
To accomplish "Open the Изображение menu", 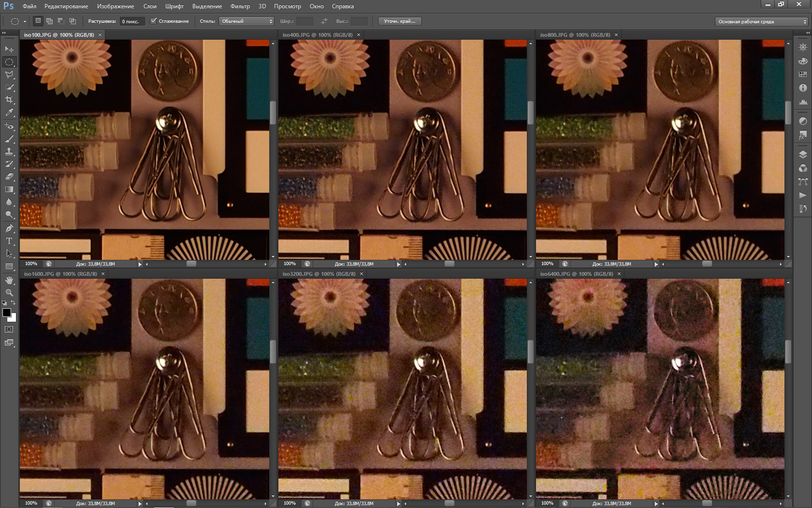I will 116,6.
